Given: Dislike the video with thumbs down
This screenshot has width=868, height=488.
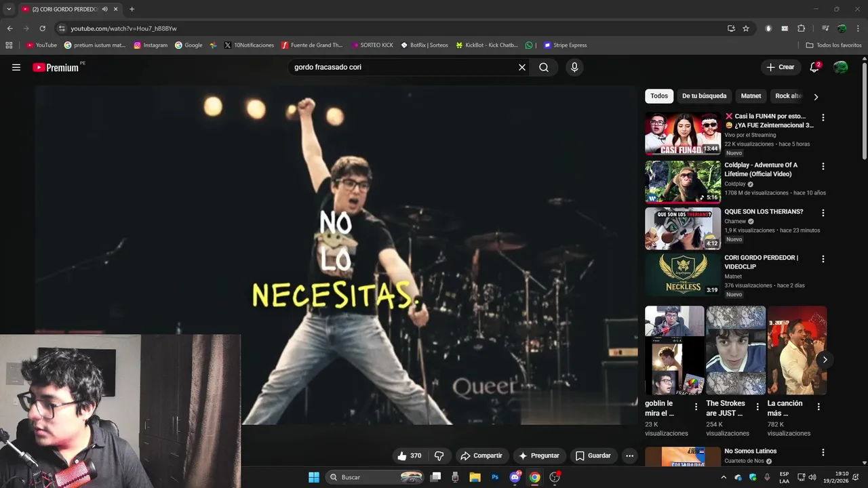Looking at the screenshot, I should click(439, 455).
